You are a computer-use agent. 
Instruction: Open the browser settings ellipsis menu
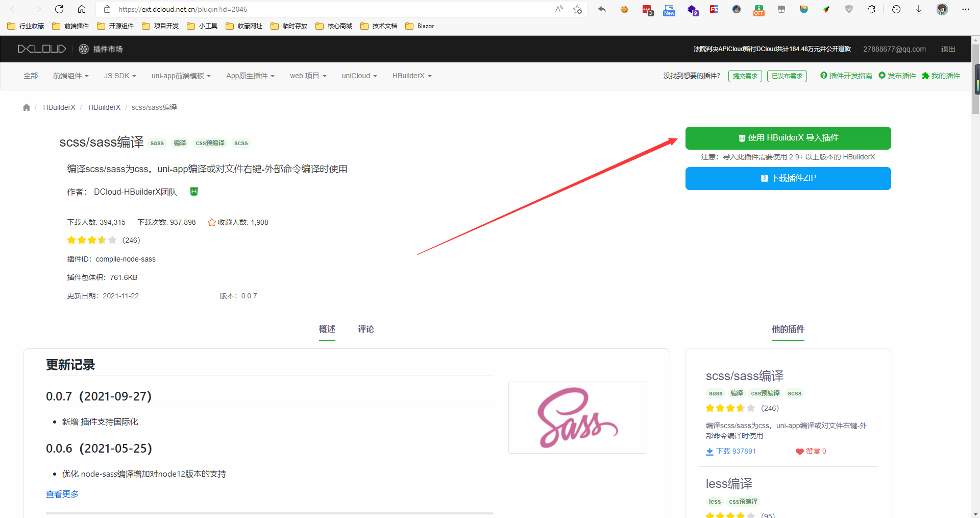[x=966, y=9]
